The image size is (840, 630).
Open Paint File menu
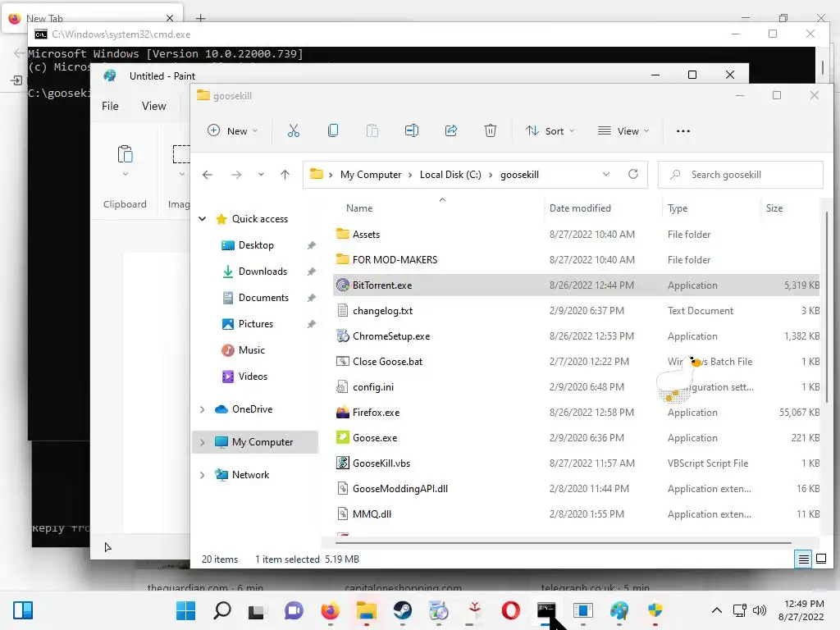(111, 106)
